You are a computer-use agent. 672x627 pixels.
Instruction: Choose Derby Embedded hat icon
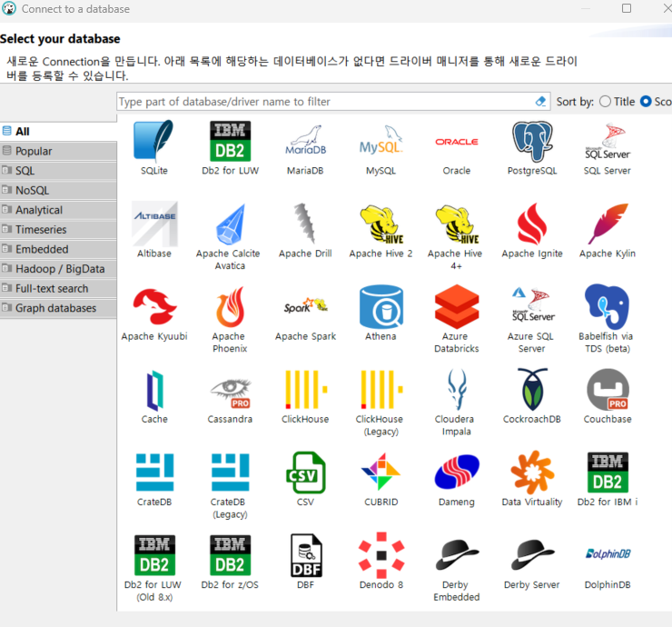pyautogui.click(x=457, y=554)
